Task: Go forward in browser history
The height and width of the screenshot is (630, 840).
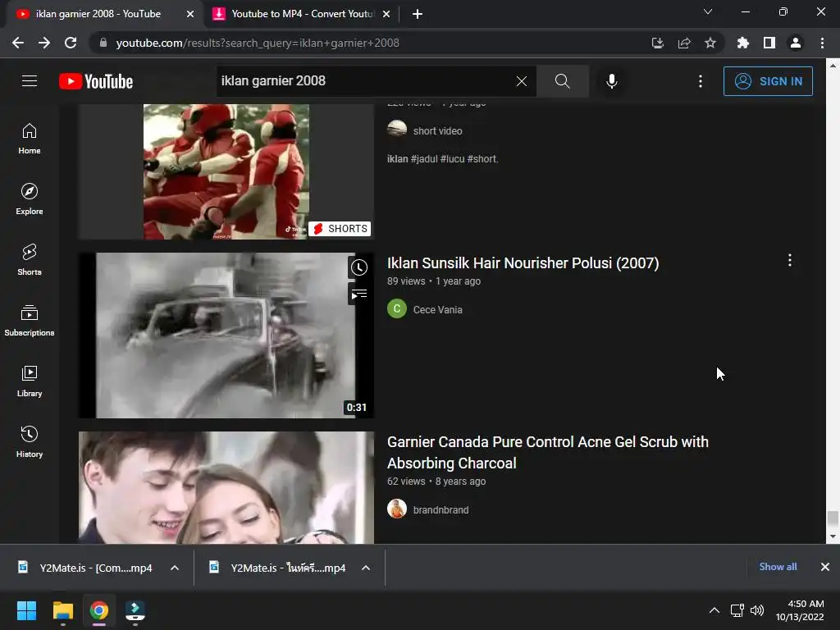Action: tap(44, 43)
